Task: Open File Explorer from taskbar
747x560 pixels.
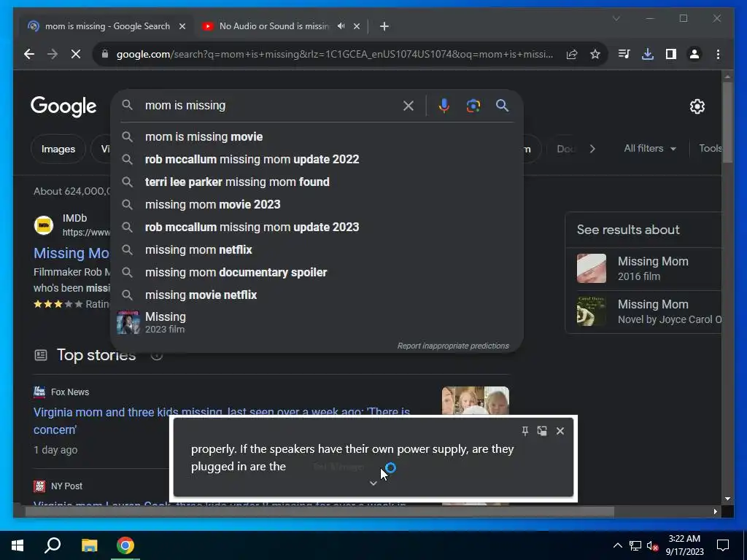Action: point(89,545)
